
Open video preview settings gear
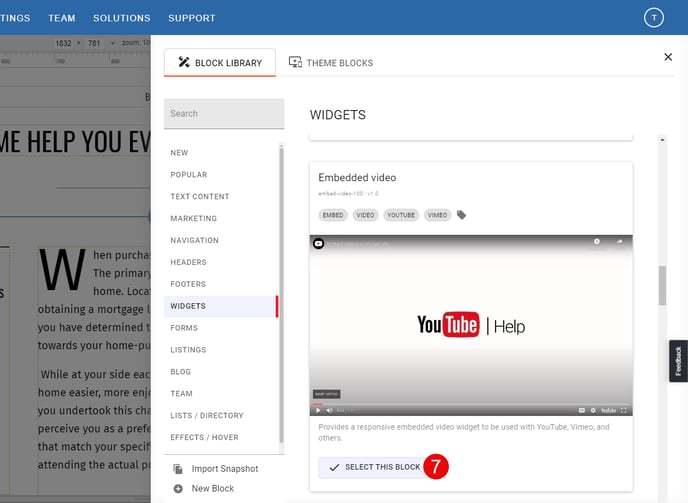[593, 410]
